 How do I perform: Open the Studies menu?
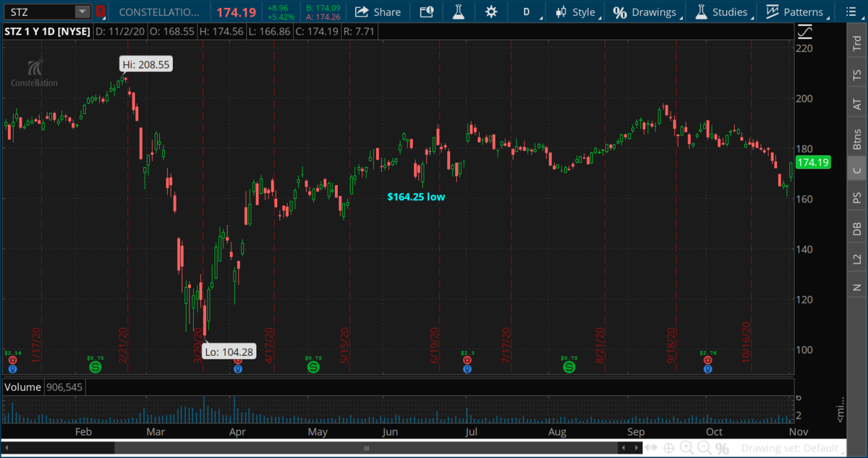click(x=723, y=12)
